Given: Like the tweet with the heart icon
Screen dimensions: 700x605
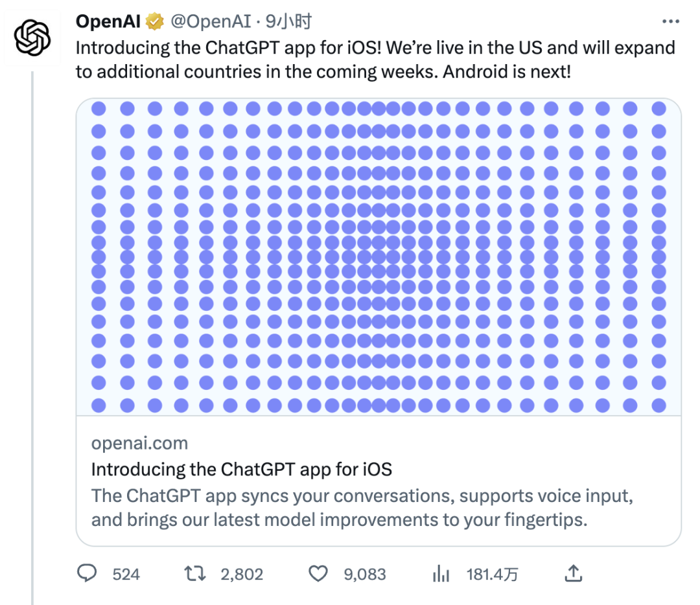Looking at the screenshot, I should 318,574.
